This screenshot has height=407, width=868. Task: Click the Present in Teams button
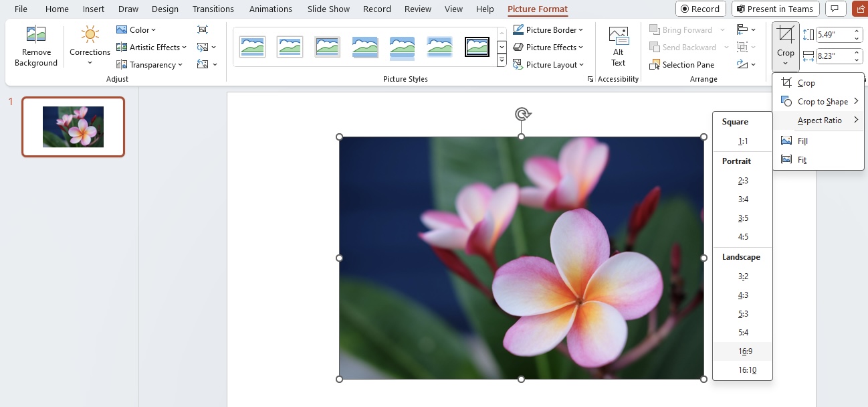click(776, 9)
